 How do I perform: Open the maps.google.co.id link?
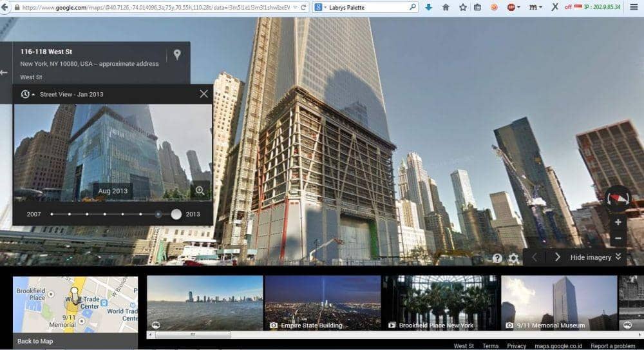point(558,346)
